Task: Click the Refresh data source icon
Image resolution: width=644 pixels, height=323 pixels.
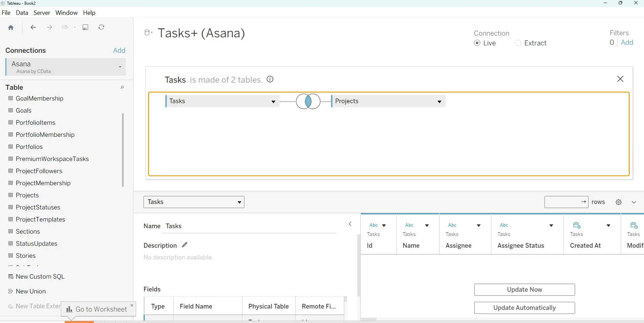Action: pos(101,27)
